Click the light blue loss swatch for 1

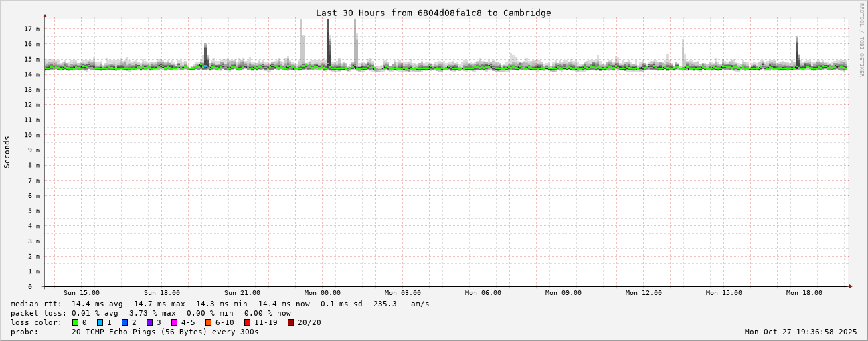[x=100, y=322]
